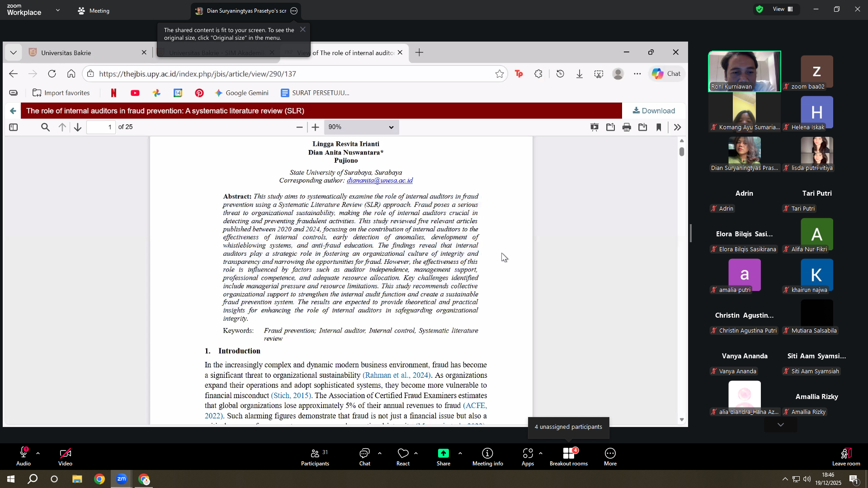This screenshot has width=868, height=488.
Task: Click Import favorites bookmark
Action: tap(61, 93)
